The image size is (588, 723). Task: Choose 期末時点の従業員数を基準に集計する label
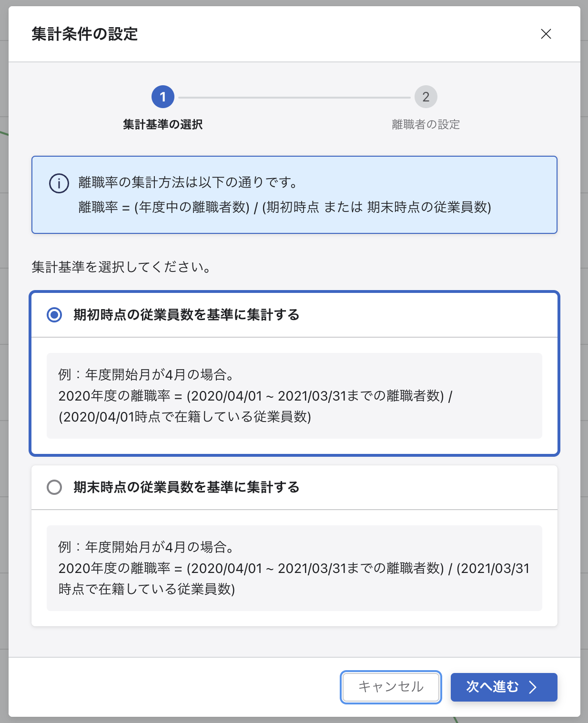[186, 487]
